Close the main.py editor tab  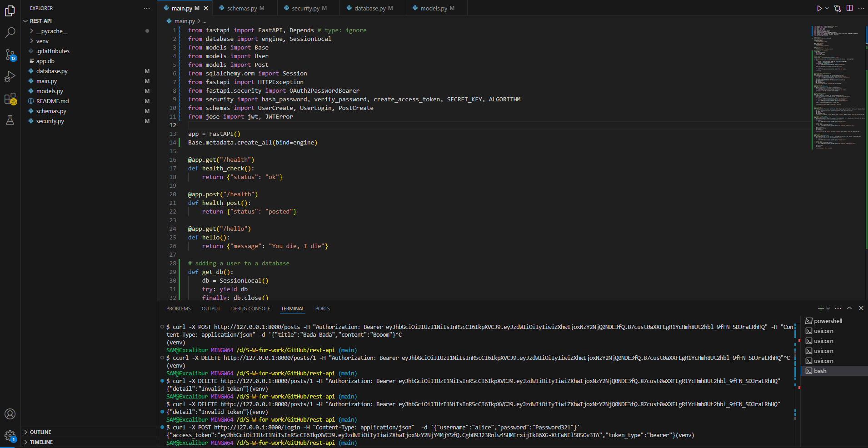[206, 8]
